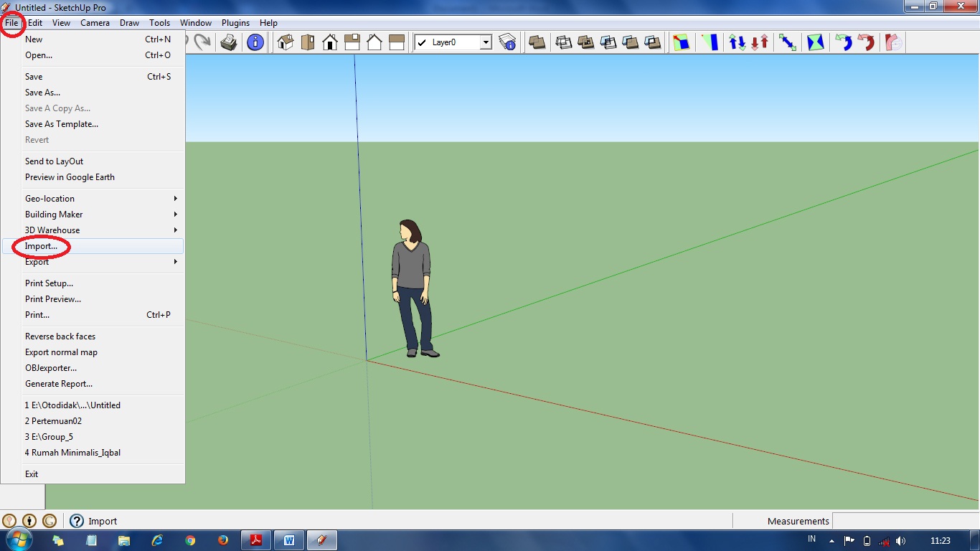This screenshot has height=551, width=980.
Task: Switch to Adobe Reader in the taskbar
Action: pyautogui.click(x=255, y=540)
